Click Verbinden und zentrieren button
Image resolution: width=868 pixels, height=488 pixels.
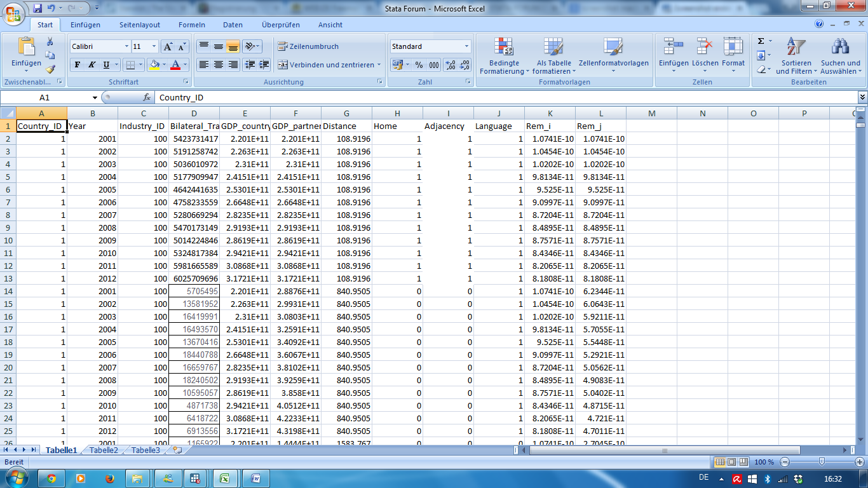327,65
